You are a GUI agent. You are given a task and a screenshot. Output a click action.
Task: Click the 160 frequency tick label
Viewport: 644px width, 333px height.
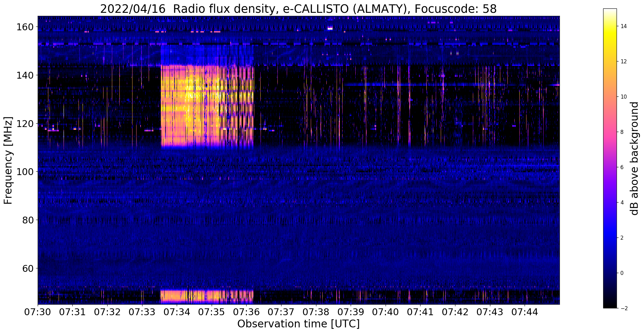pos(25,27)
